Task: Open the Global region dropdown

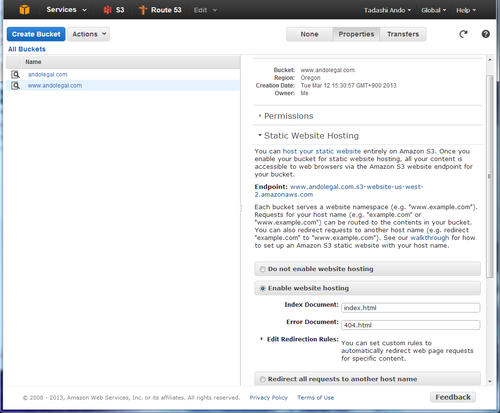Action: tap(433, 10)
